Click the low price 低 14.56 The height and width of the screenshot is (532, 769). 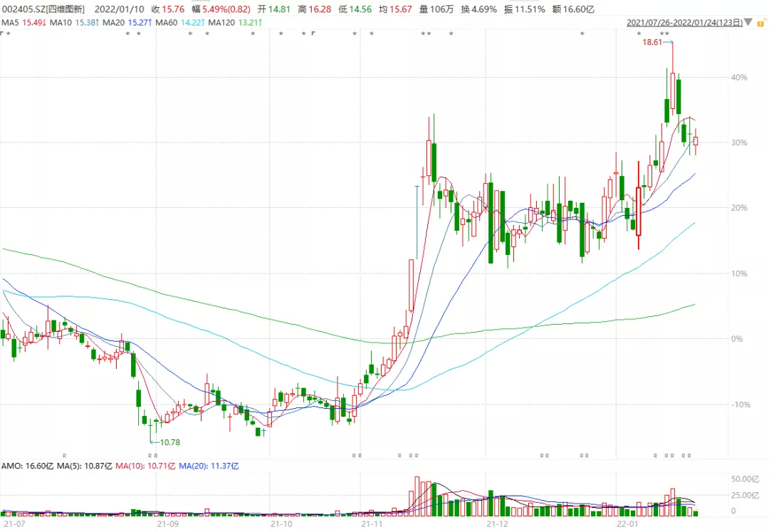click(355, 9)
